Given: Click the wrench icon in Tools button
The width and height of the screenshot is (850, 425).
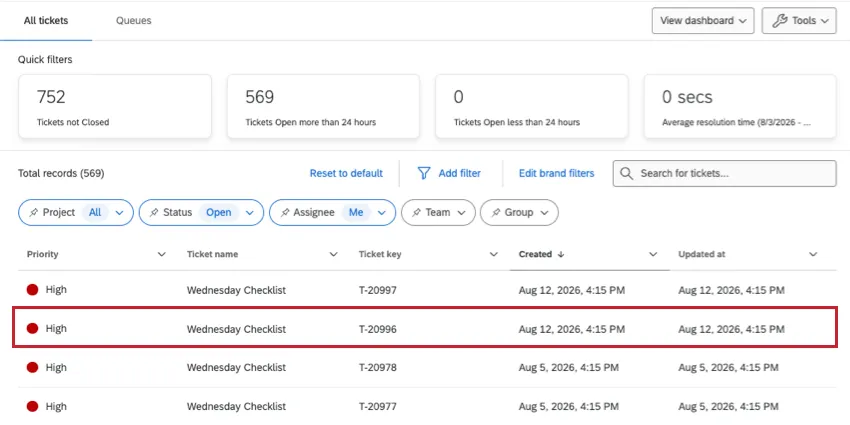Looking at the screenshot, I should (x=779, y=21).
